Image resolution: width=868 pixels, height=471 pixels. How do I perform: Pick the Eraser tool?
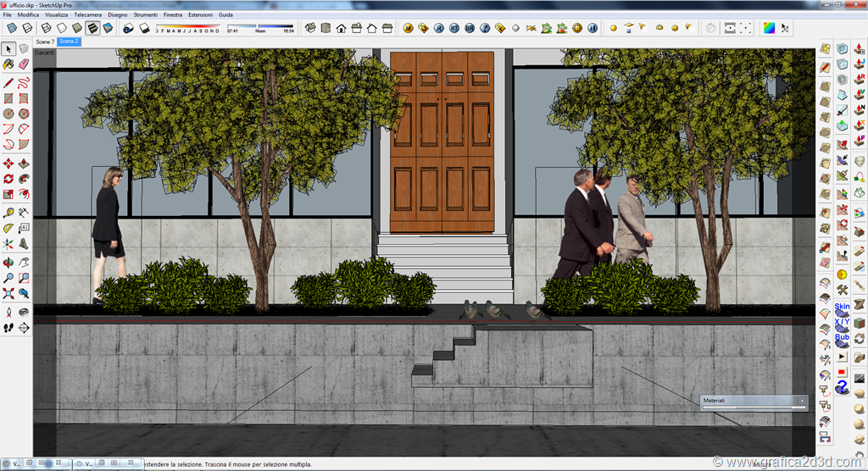tap(23, 64)
